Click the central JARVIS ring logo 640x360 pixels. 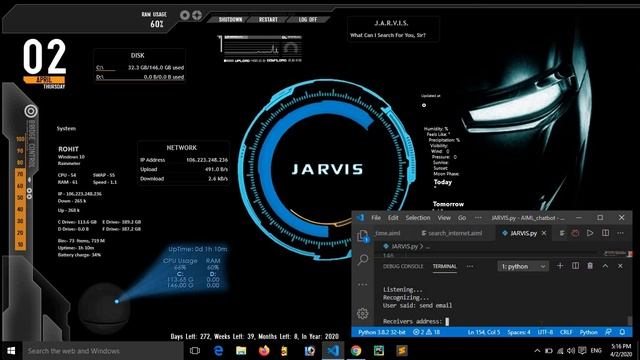tap(327, 169)
